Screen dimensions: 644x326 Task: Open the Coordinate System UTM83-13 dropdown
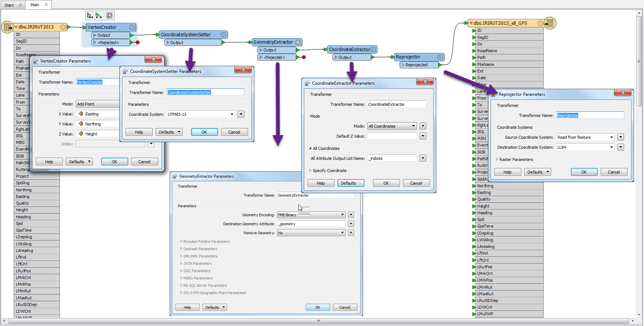click(x=232, y=114)
